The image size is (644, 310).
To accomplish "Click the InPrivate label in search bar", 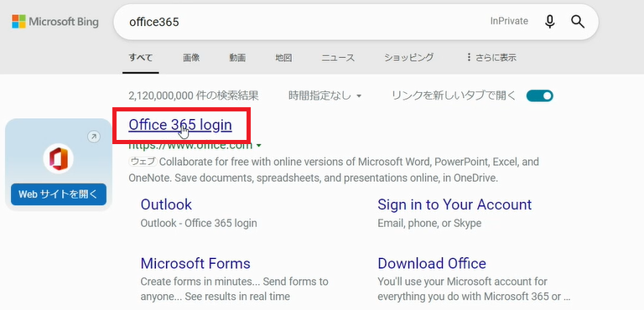I will (509, 21).
